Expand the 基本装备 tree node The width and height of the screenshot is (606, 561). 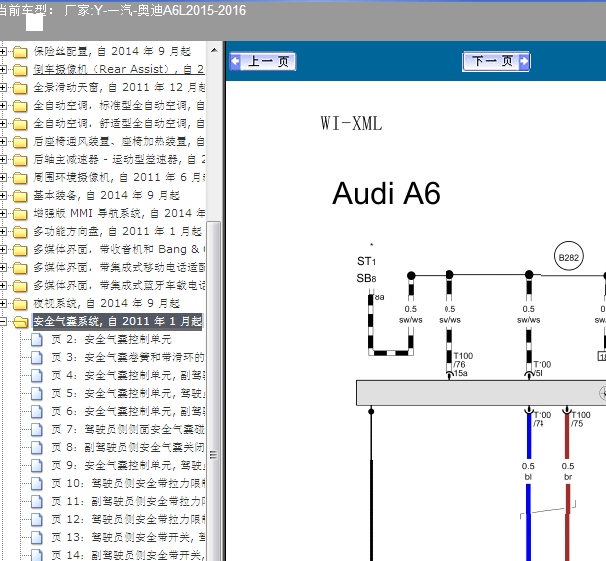[x=3, y=196]
